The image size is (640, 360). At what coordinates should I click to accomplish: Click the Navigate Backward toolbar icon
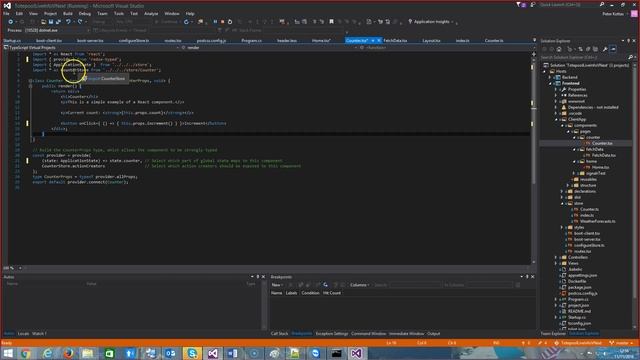pyautogui.click(x=11, y=22)
